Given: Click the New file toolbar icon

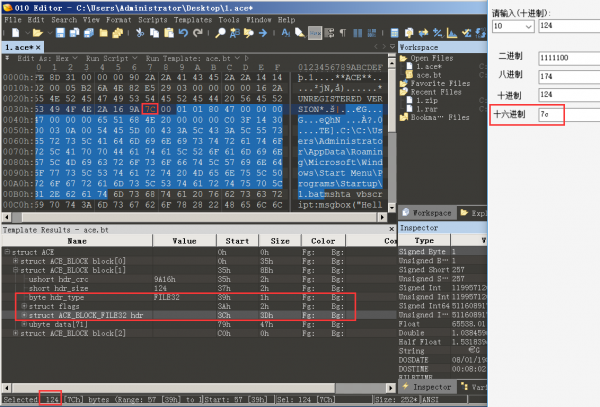Looking at the screenshot, I should coord(8,33).
